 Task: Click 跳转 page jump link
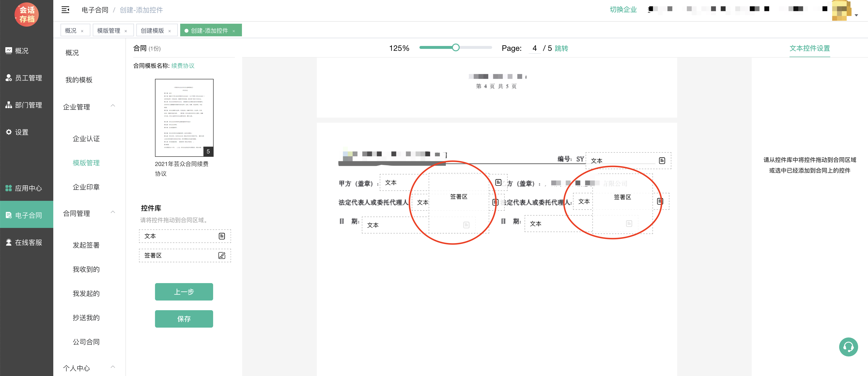tap(561, 48)
